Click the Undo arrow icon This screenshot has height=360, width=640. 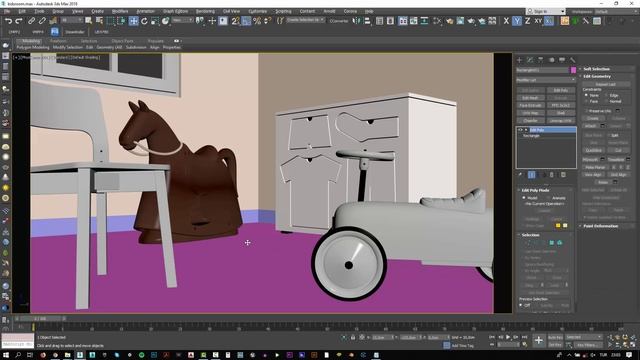click(x=8, y=21)
